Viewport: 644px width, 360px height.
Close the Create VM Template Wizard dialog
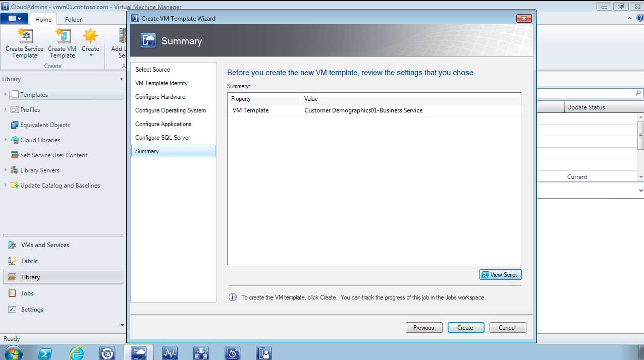524,19
